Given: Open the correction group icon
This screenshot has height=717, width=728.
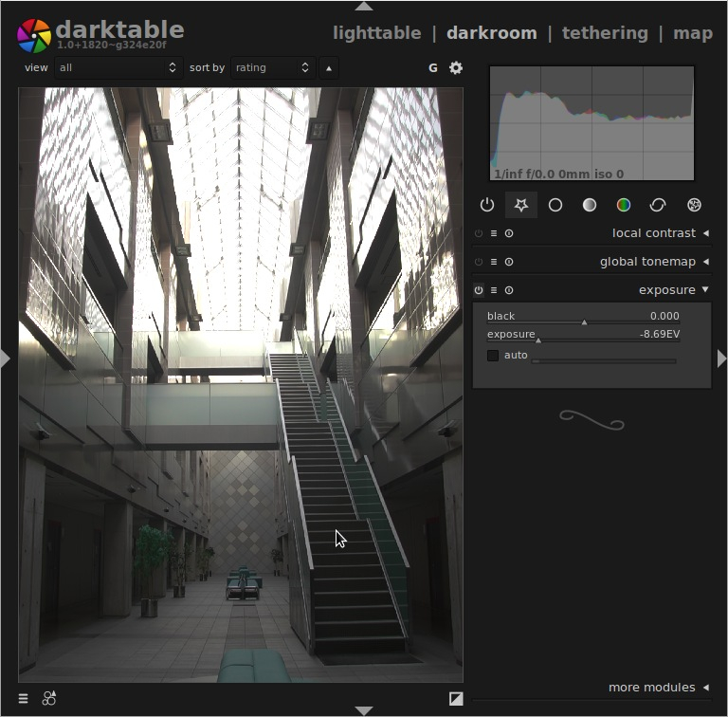Looking at the screenshot, I should (x=658, y=205).
